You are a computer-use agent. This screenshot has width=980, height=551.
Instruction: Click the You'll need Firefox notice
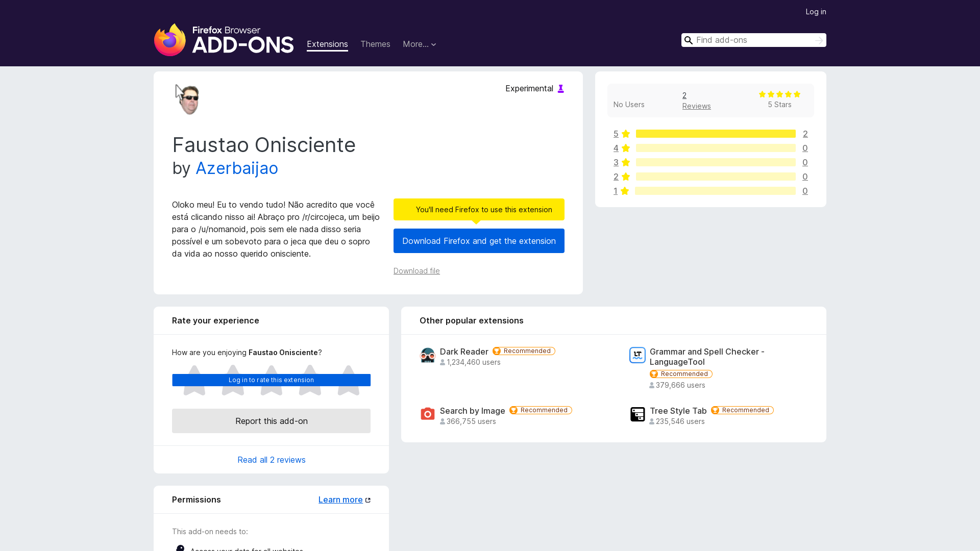479,210
